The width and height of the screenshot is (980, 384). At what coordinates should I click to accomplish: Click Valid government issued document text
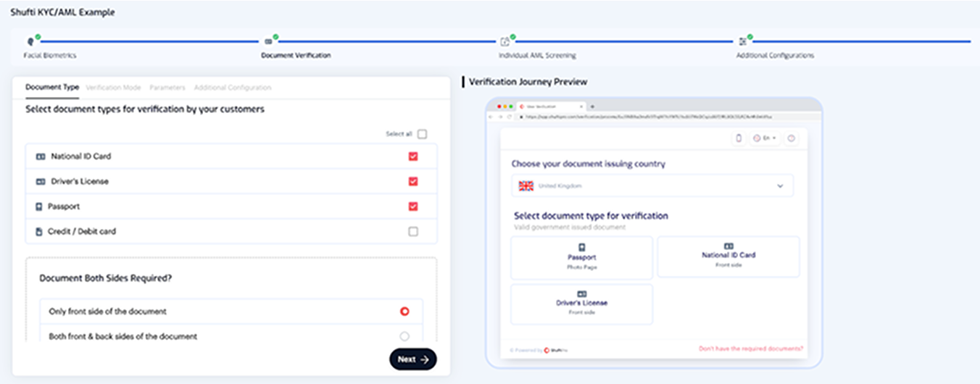point(570,227)
